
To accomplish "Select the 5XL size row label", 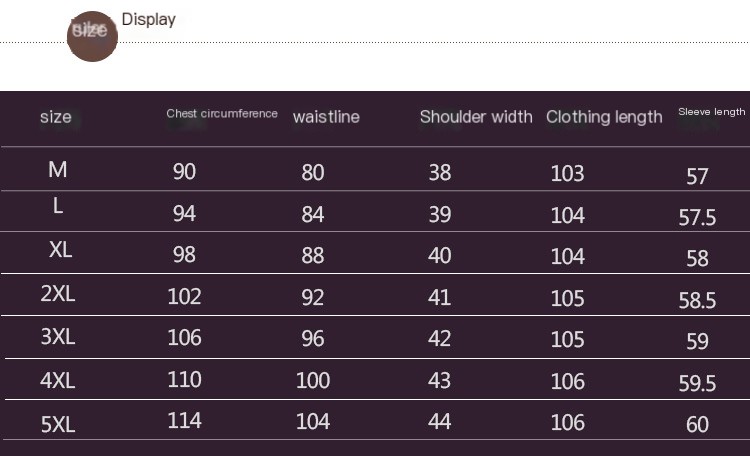I will [58, 424].
